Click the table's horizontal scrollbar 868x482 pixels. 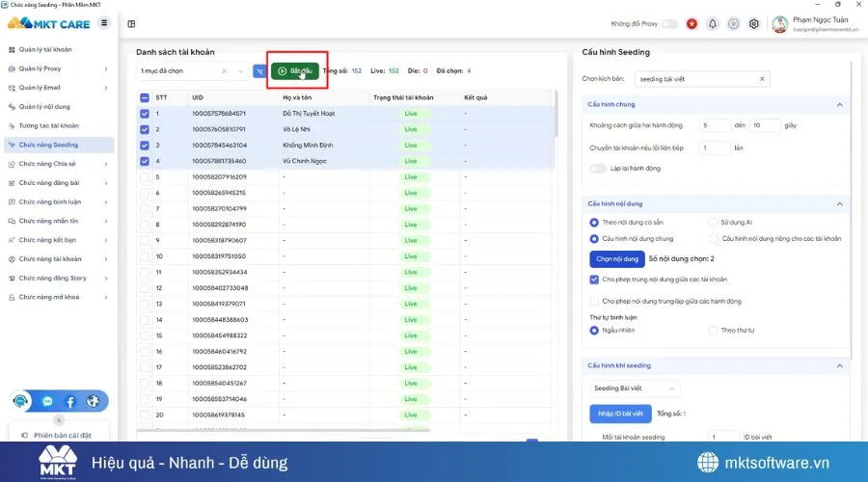pyautogui.click(x=283, y=430)
